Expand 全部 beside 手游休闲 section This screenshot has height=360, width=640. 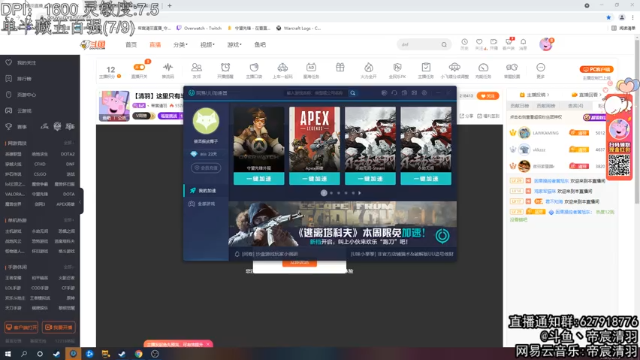point(68,267)
